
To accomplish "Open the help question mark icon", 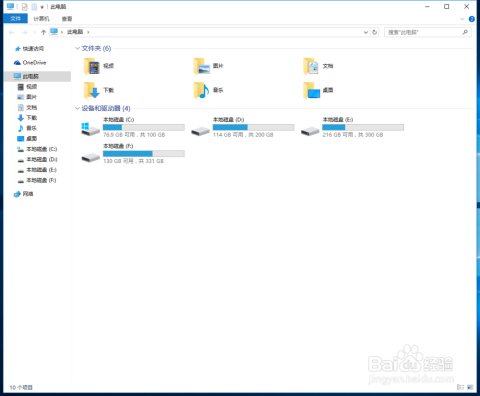I will point(471,19).
